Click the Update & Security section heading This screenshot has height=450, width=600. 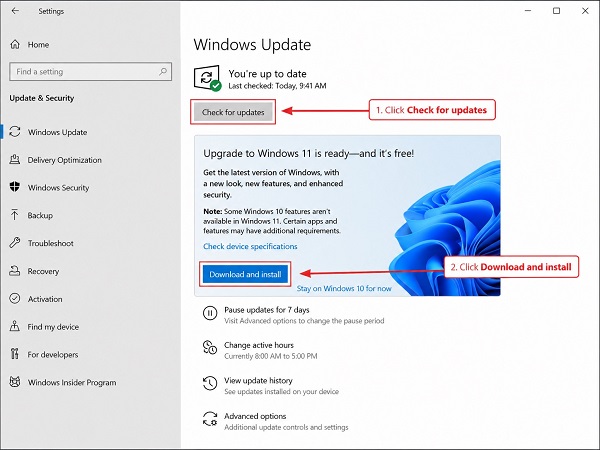coord(42,98)
